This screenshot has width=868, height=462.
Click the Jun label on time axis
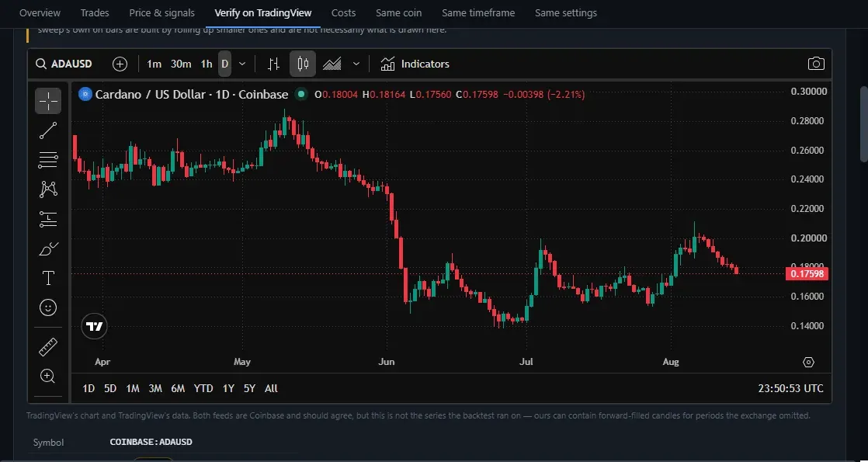(386, 362)
